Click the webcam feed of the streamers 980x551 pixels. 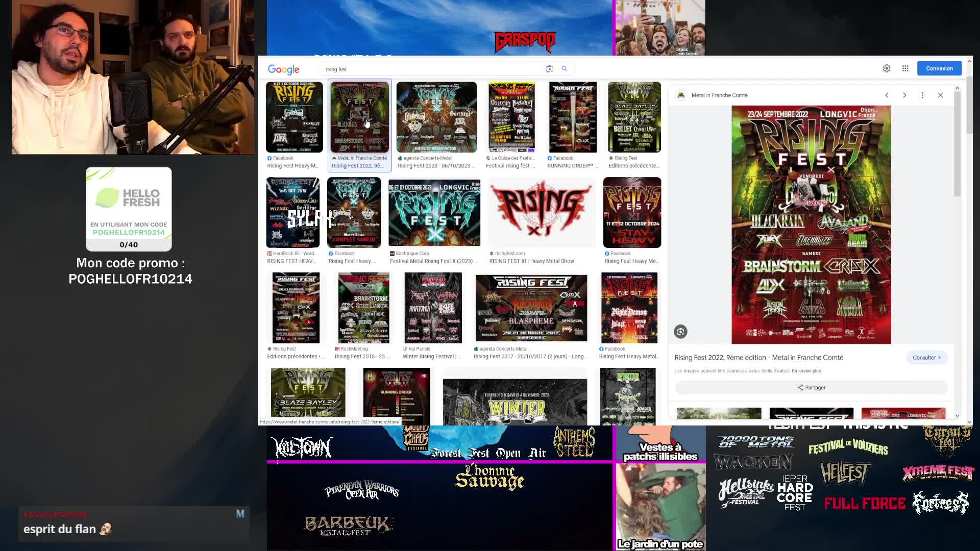(x=133, y=77)
